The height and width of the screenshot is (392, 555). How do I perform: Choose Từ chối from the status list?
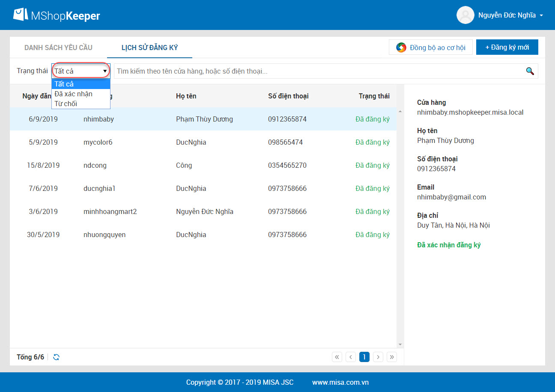pos(66,104)
